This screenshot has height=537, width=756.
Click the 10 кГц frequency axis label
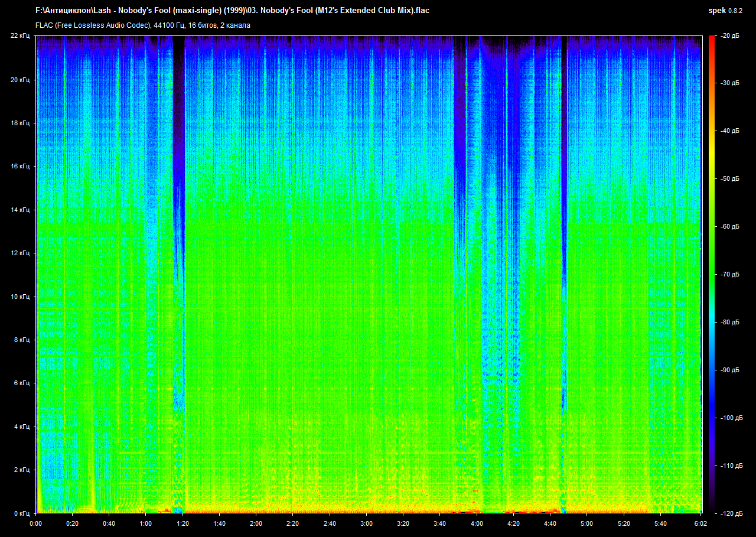(20, 297)
